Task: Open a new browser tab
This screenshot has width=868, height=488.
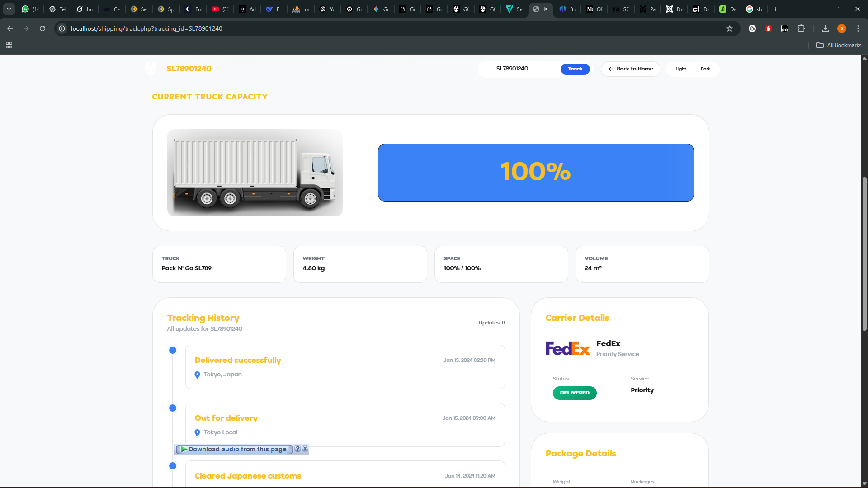Action: pyautogui.click(x=775, y=9)
